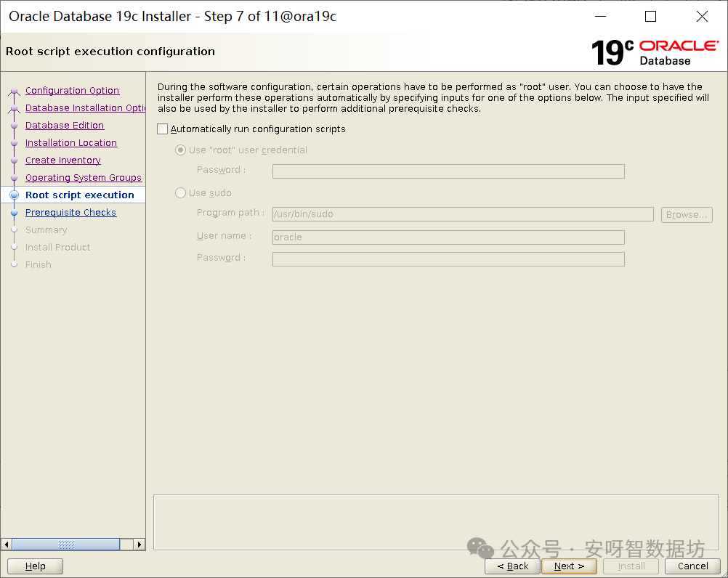Click the Browse... button for program path
The image size is (728, 578).
click(x=687, y=214)
